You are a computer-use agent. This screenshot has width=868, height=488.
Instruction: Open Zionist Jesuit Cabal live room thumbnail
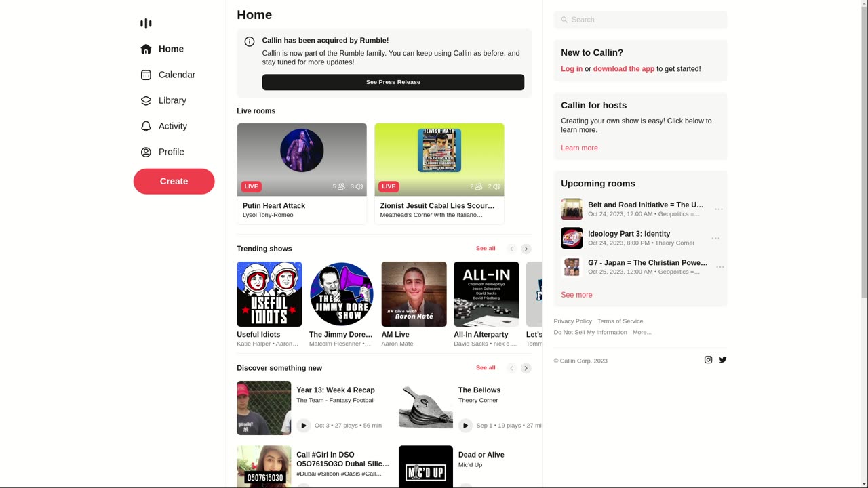pos(439,160)
